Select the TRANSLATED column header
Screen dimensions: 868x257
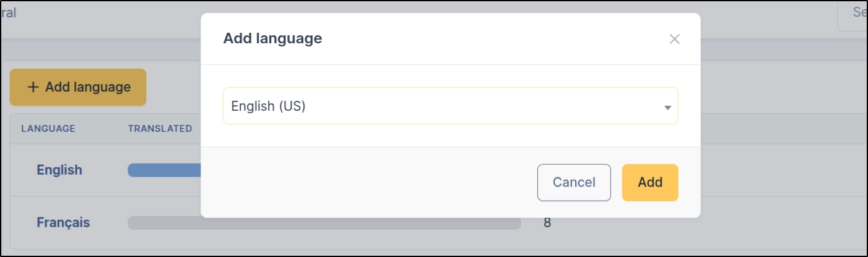pos(160,129)
